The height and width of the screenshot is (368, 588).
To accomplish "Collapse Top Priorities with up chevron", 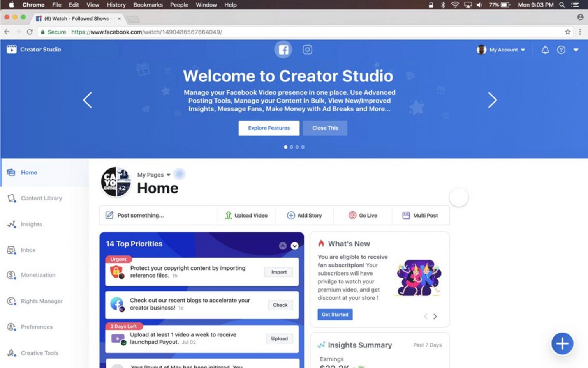I will (x=283, y=246).
